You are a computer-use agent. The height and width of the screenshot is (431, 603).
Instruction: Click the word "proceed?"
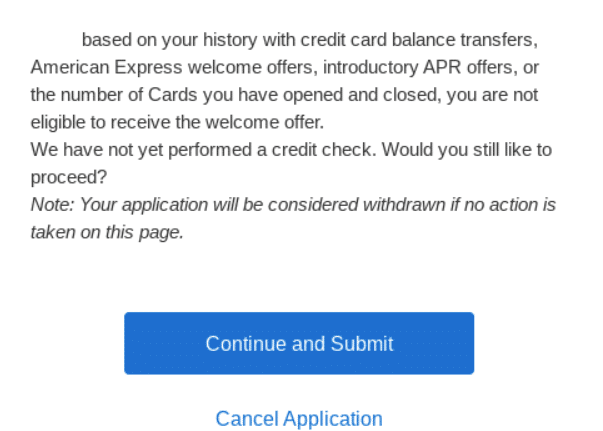(x=69, y=178)
